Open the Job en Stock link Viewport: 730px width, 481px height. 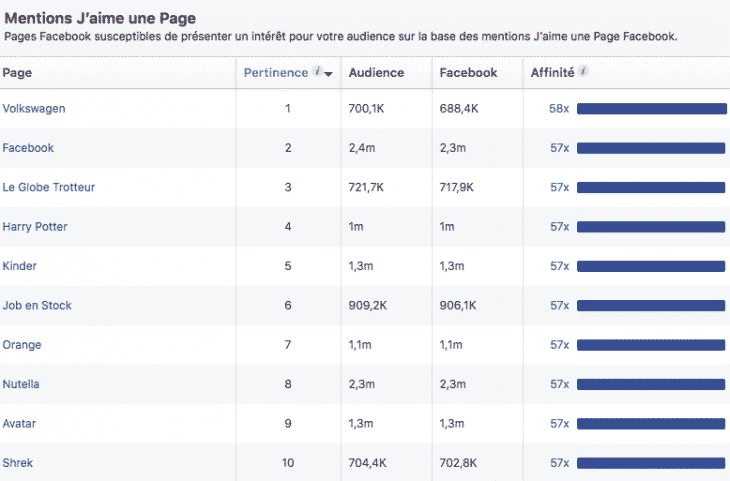(37, 306)
